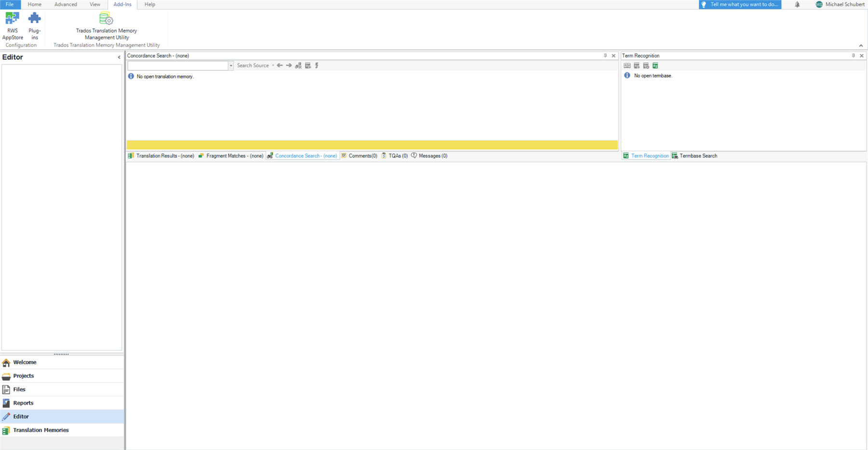The image size is (868, 450).
Task: Select the Term Recognition tab
Action: tap(646, 156)
